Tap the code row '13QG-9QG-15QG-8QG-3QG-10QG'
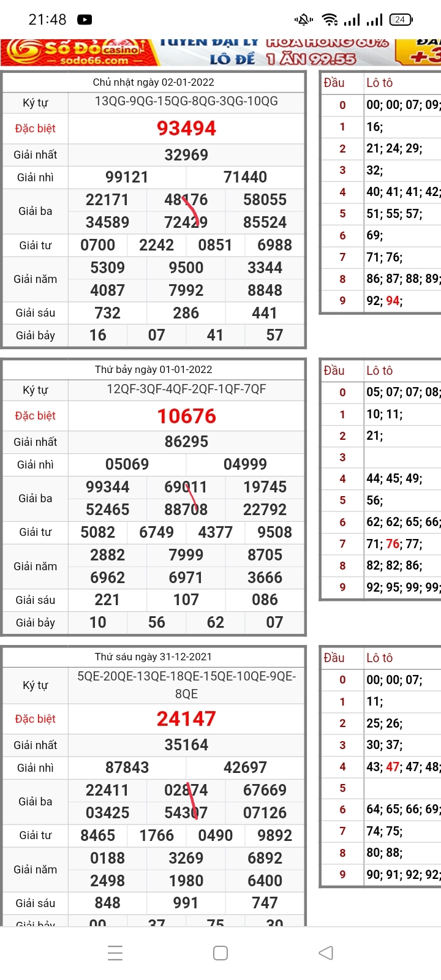The image size is (441, 980). (x=186, y=102)
